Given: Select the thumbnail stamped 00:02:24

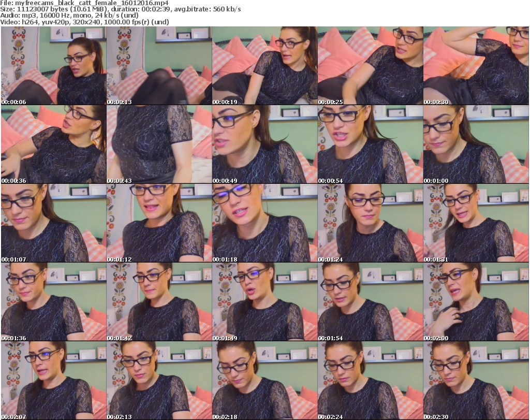Looking at the screenshot, I should coord(370,381).
